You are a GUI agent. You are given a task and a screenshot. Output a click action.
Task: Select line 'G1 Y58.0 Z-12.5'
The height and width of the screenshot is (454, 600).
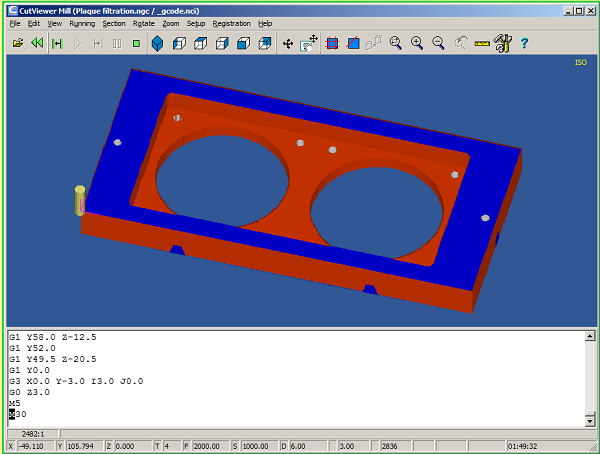click(x=53, y=337)
